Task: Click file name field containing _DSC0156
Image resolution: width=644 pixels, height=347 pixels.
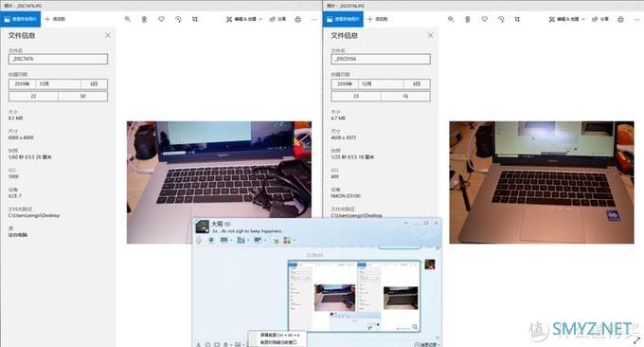Action: coord(381,59)
